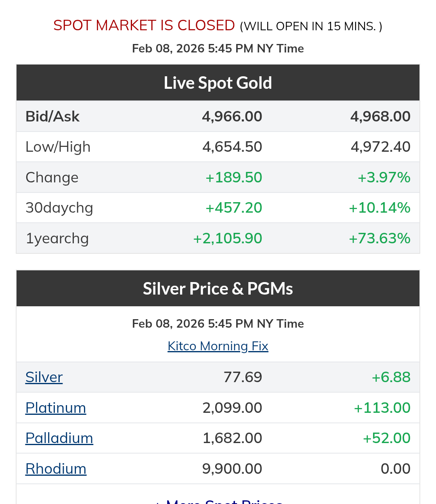Viewport: 436px width, 504px height.
Task: Click the gold bid price 4,966.00
Action: 232,117
